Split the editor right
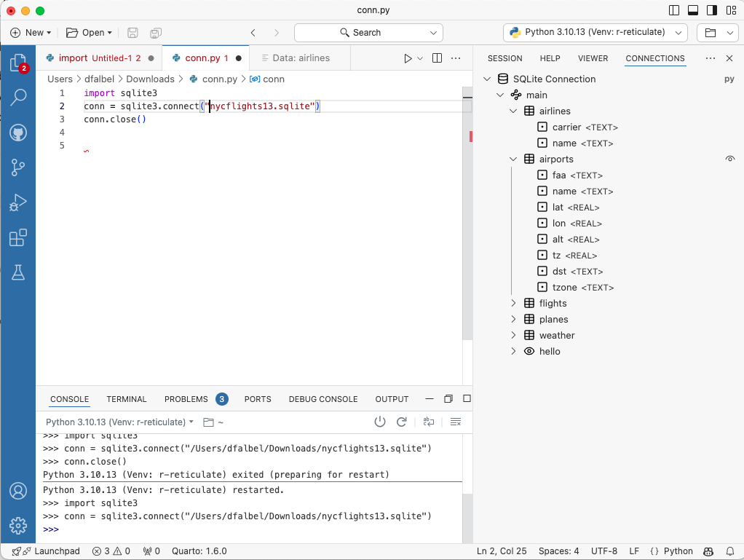Image resolution: width=744 pixels, height=560 pixels. (437, 58)
